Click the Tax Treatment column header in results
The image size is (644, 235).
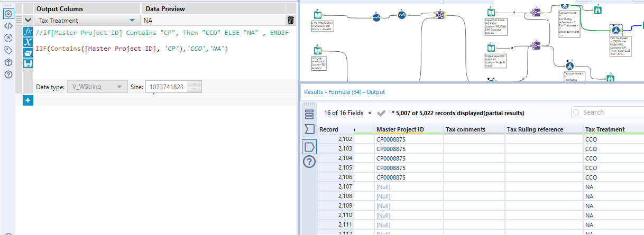click(605, 129)
